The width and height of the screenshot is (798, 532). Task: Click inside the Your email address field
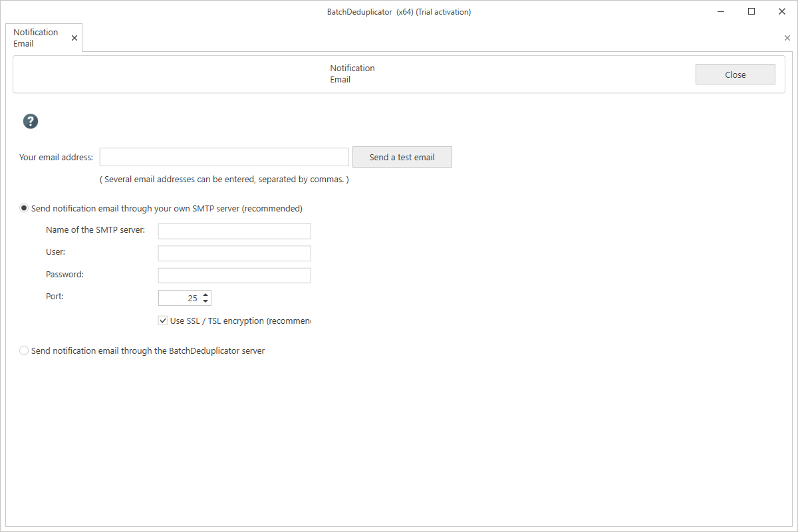pyautogui.click(x=223, y=156)
